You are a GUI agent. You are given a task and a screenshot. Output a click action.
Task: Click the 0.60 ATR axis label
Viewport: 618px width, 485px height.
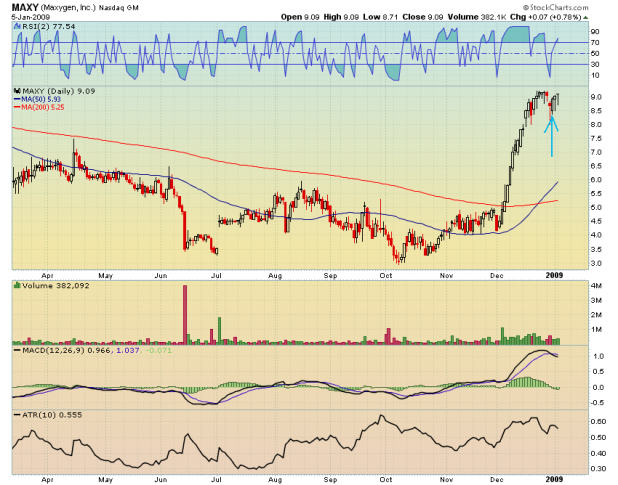click(598, 422)
